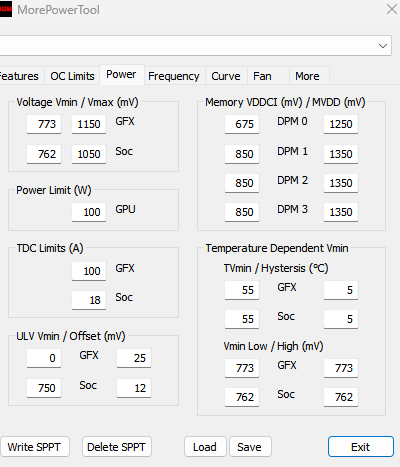Image resolution: width=400 pixels, height=467 pixels.
Task: Edit ULV Vmin GFX field 0
Action: (x=44, y=358)
